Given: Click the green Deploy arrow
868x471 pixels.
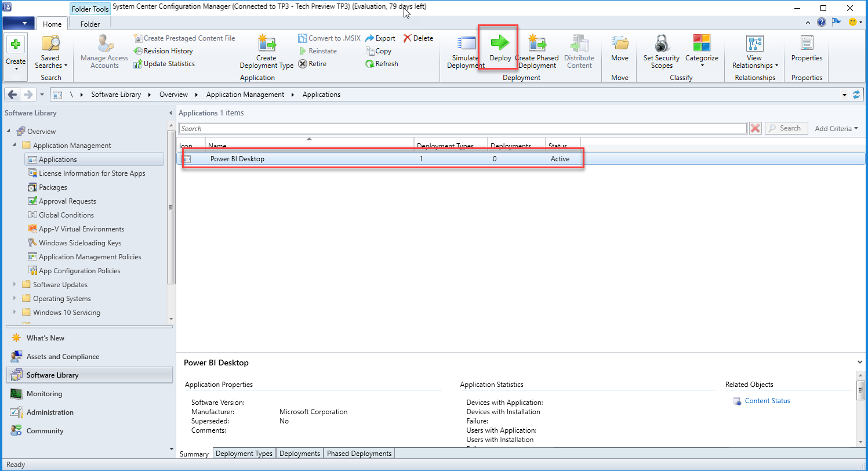Looking at the screenshot, I should click(x=499, y=43).
